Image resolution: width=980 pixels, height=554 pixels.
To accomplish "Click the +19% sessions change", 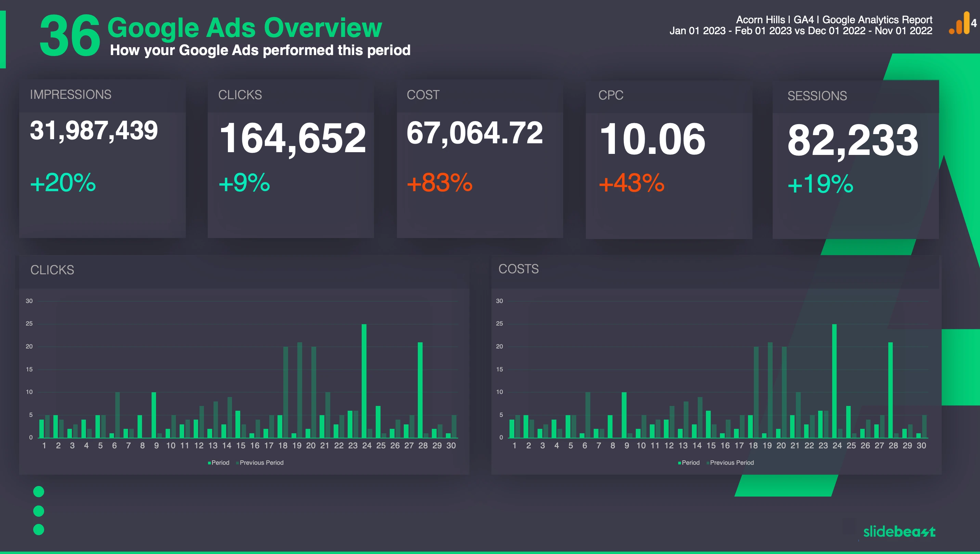I will [820, 184].
